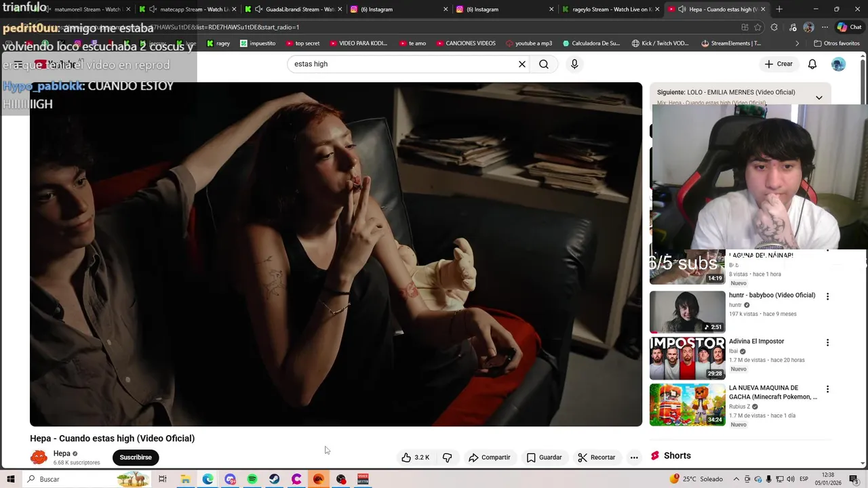Open Windows Start menu

point(10,479)
